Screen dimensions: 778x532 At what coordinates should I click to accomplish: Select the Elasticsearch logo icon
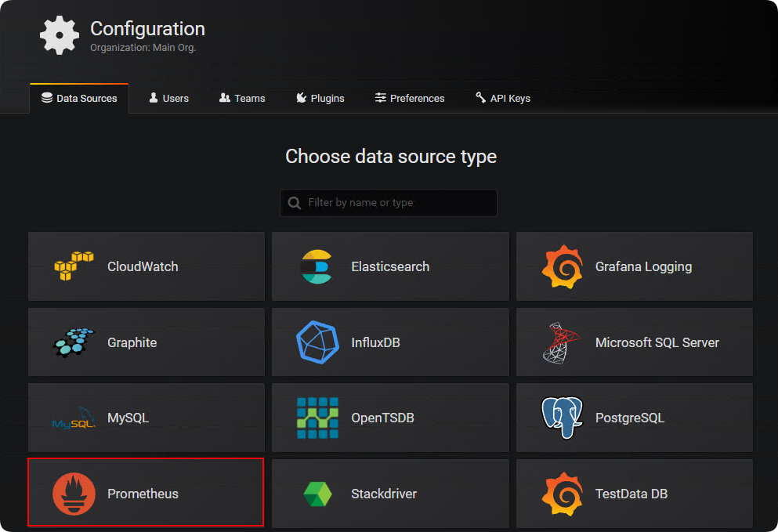coord(317,266)
